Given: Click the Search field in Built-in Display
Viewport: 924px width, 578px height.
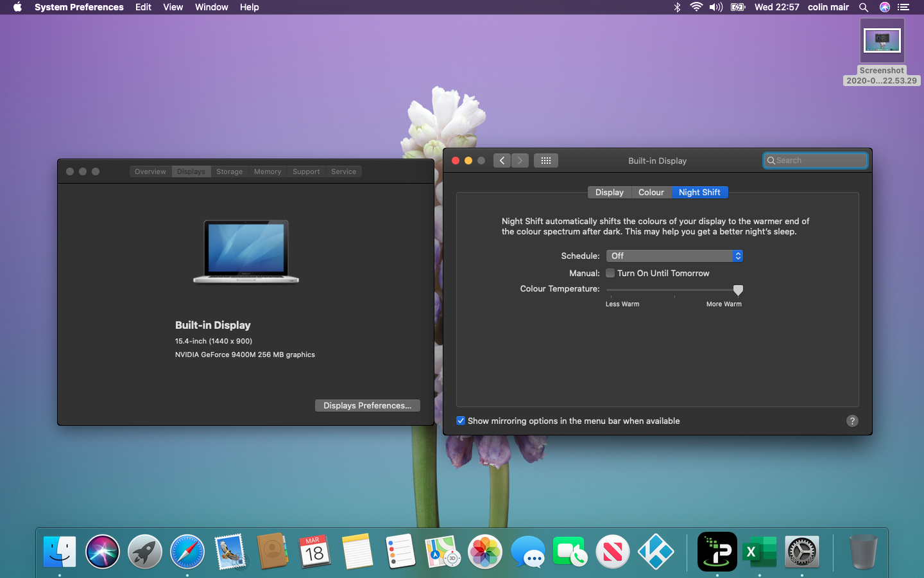Looking at the screenshot, I should [816, 161].
